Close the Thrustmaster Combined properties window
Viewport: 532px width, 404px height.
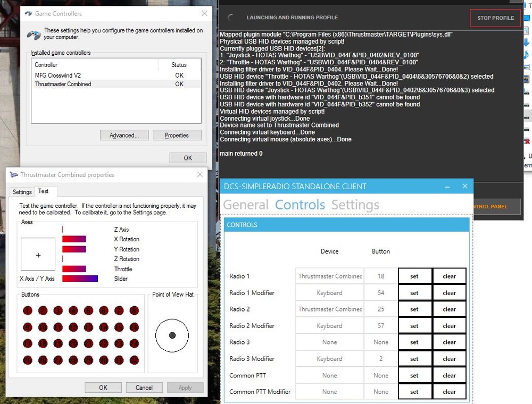(x=200, y=174)
